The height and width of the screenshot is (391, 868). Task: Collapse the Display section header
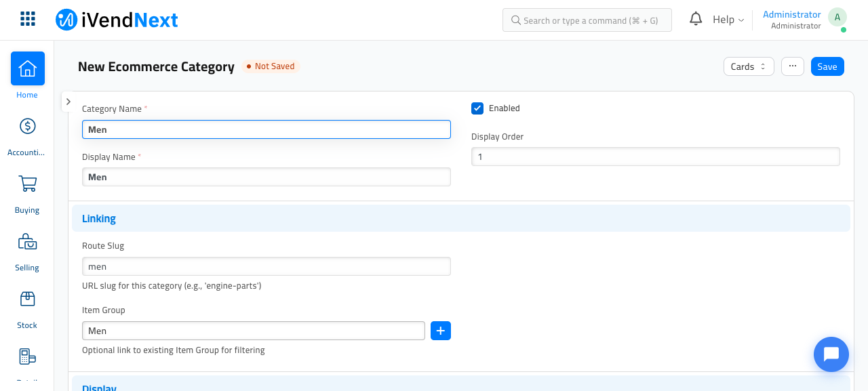point(461,384)
